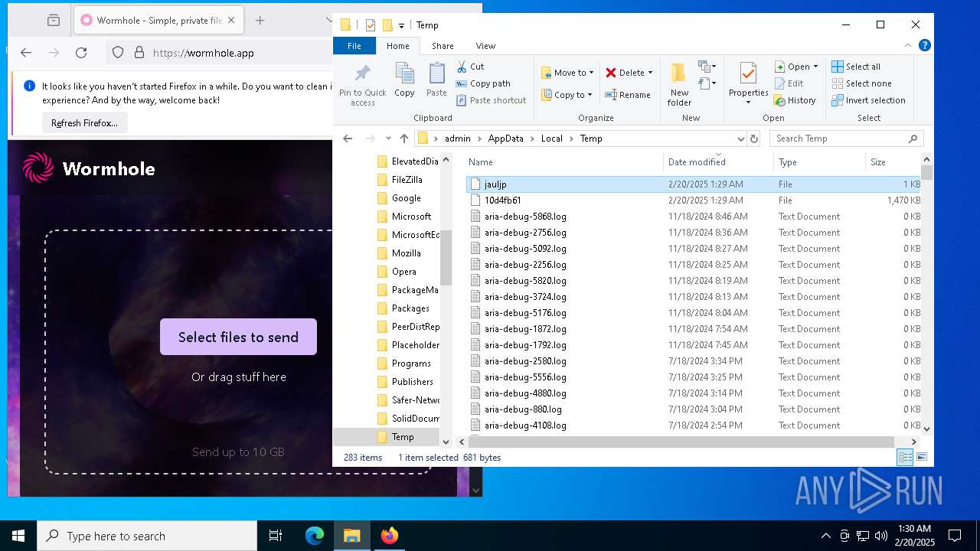This screenshot has height=551, width=980.
Task: Switch to the Share ribbon tab
Action: click(x=443, y=46)
